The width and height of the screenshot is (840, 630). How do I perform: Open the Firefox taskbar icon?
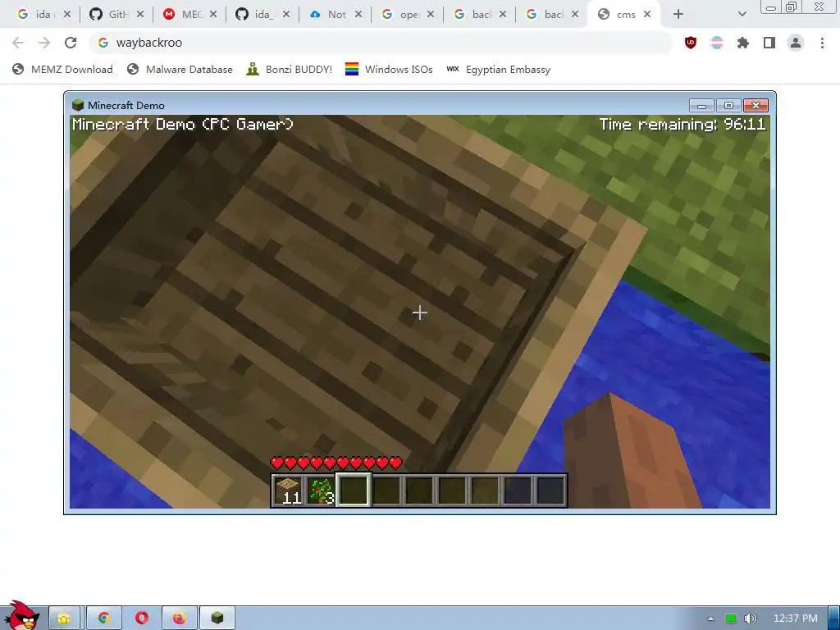coord(180,619)
